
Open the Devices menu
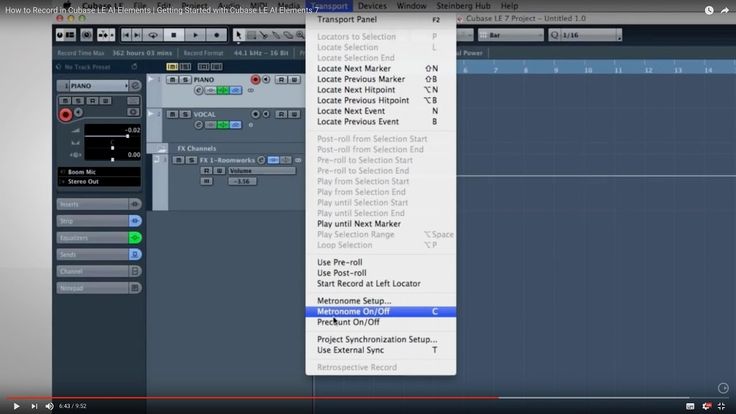(372, 6)
